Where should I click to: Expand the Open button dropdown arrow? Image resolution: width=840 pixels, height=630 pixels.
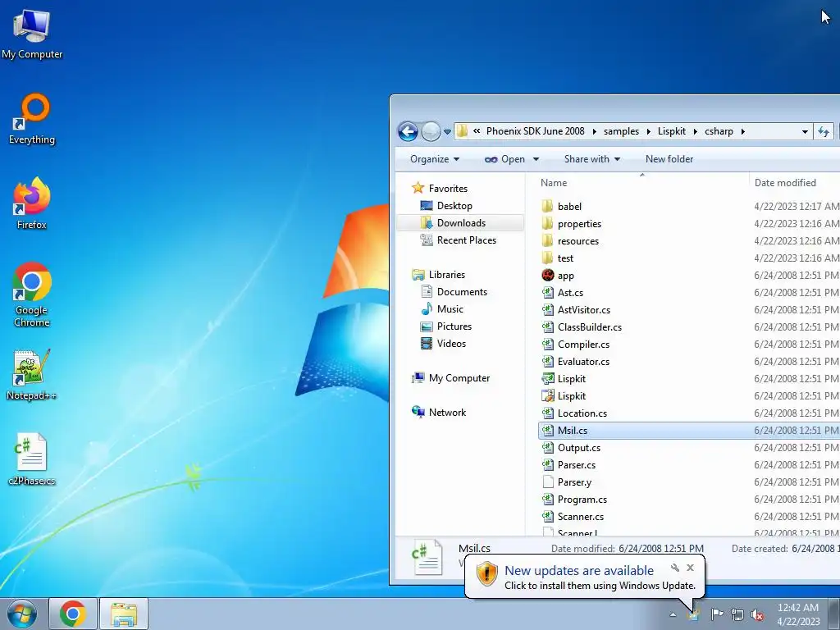coord(536,159)
